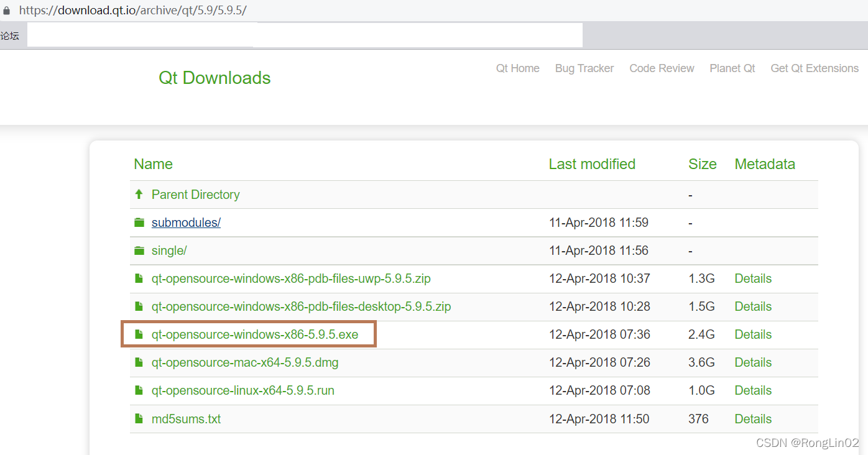This screenshot has width=868, height=455.
Task: Click the file icon for mac-x64 dmg
Action: [x=139, y=362]
